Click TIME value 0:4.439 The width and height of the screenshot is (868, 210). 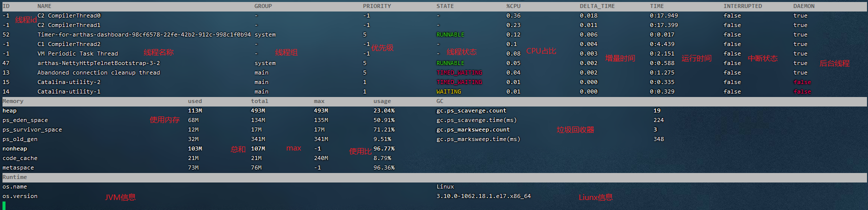[x=662, y=44]
